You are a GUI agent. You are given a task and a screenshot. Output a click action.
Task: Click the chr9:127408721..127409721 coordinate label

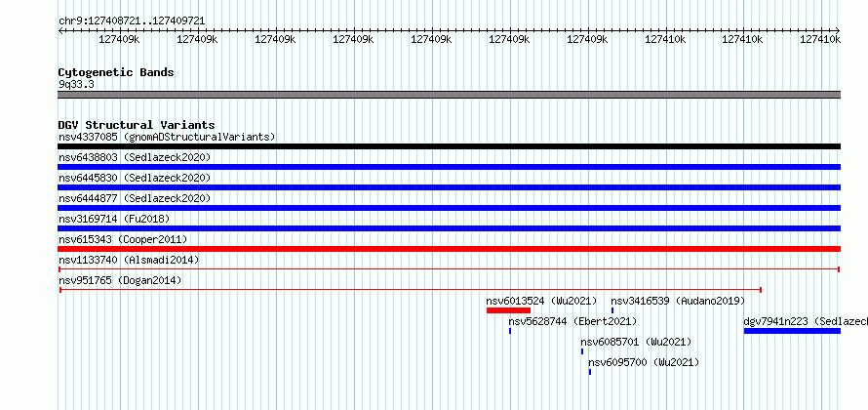(x=132, y=21)
